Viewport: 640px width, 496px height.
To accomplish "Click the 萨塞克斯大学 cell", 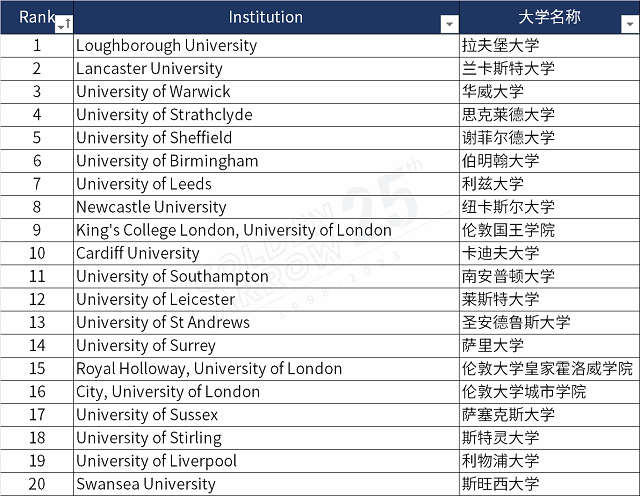I will (x=549, y=415).
